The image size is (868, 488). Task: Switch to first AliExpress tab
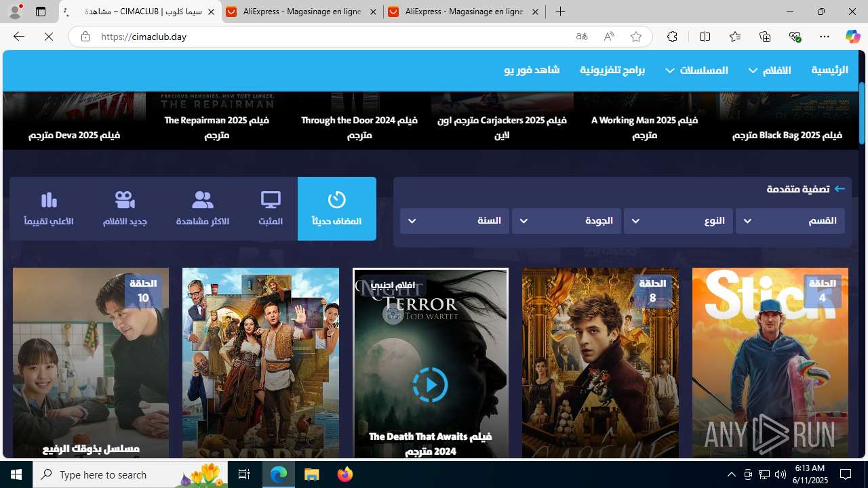click(302, 12)
